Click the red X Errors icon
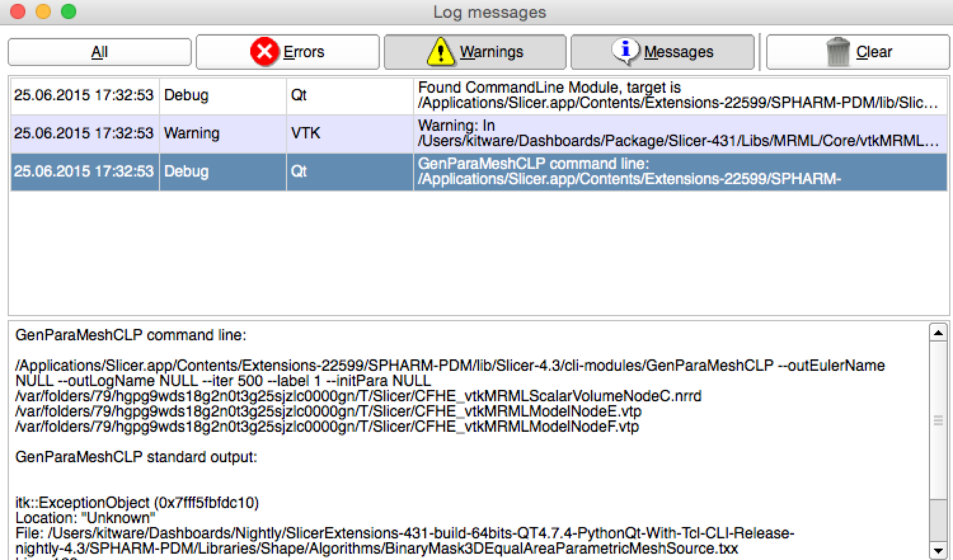 pyautogui.click(x=264, y=51)
